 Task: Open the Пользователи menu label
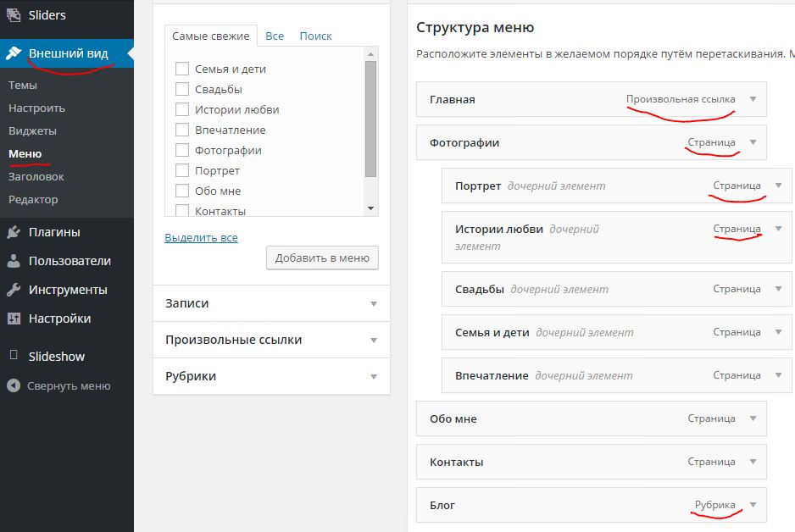70,261
